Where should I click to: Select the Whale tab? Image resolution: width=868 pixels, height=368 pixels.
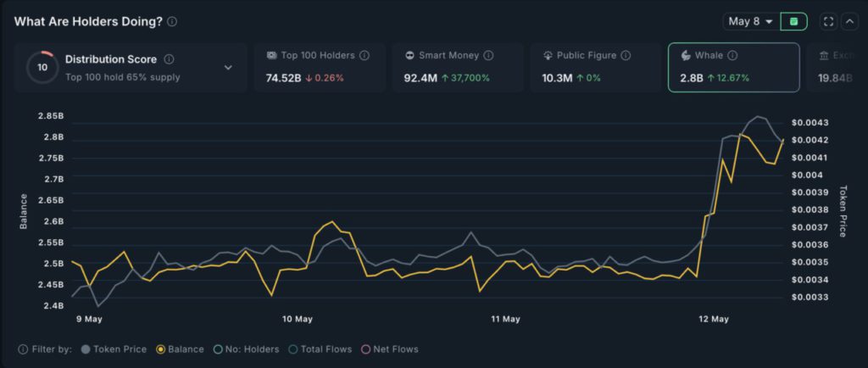(733, 67)
